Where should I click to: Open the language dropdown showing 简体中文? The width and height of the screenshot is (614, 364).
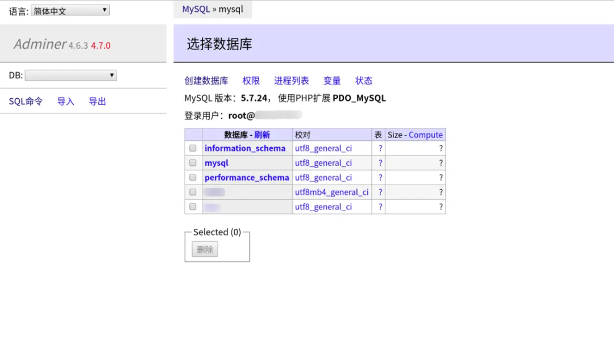pos(70,11)
